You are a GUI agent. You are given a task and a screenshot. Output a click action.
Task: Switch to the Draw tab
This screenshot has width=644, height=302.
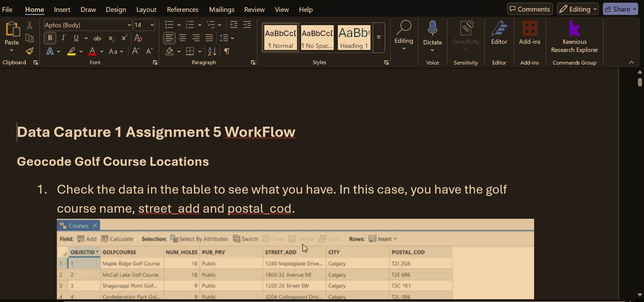88,10
